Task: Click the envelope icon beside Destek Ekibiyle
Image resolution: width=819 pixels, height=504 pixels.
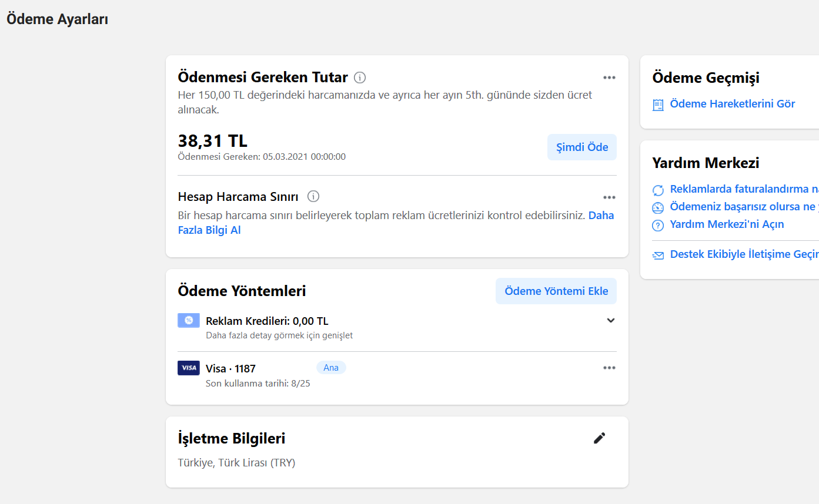Action: click(x=658, y=256)
